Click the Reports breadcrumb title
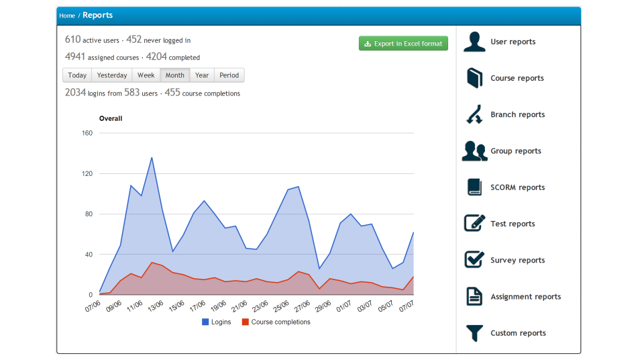The width and height of the screenshot is (644, 356). (97, 15)
